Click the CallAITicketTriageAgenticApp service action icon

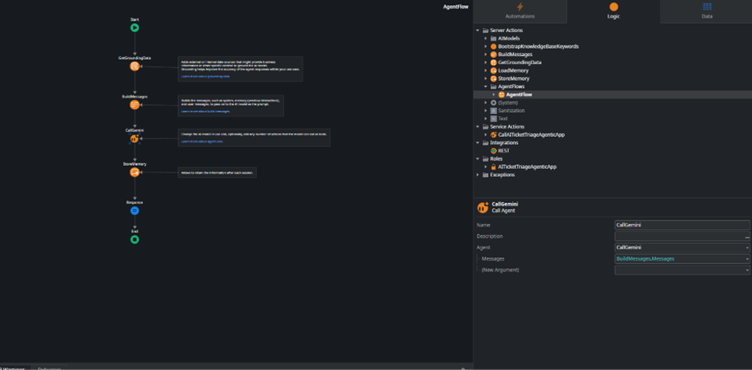(494, 135)
